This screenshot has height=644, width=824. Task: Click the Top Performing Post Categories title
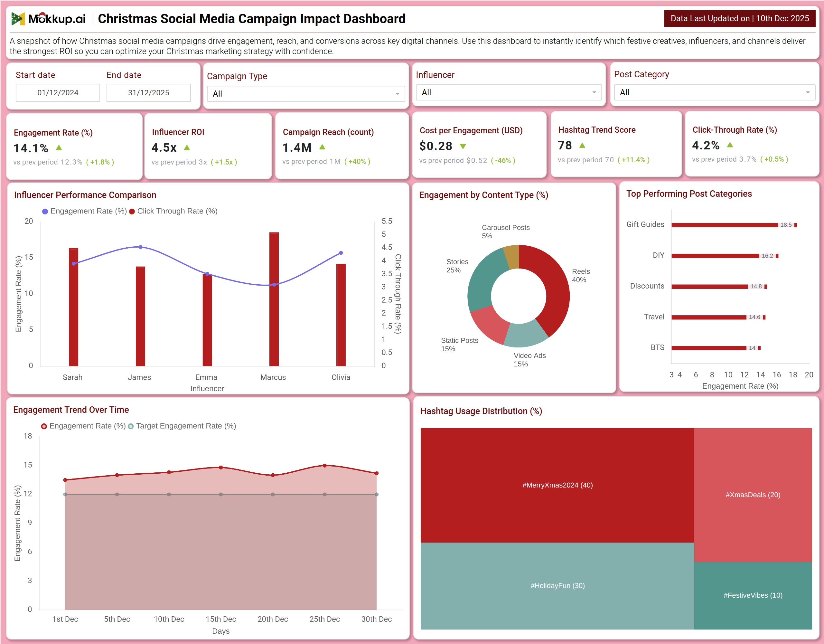(x=689, y=194)
